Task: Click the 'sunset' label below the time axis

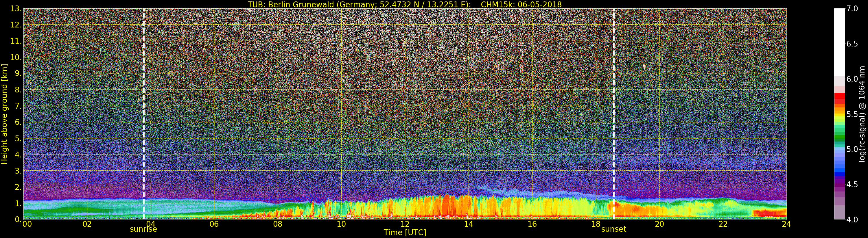Action: [613, 229]
